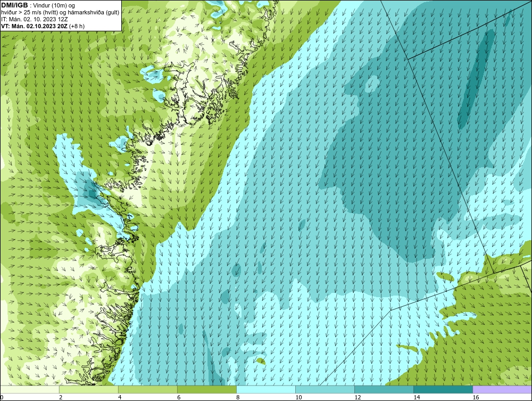
Task: Click the legend tick label 8
Action: [238, 398]
